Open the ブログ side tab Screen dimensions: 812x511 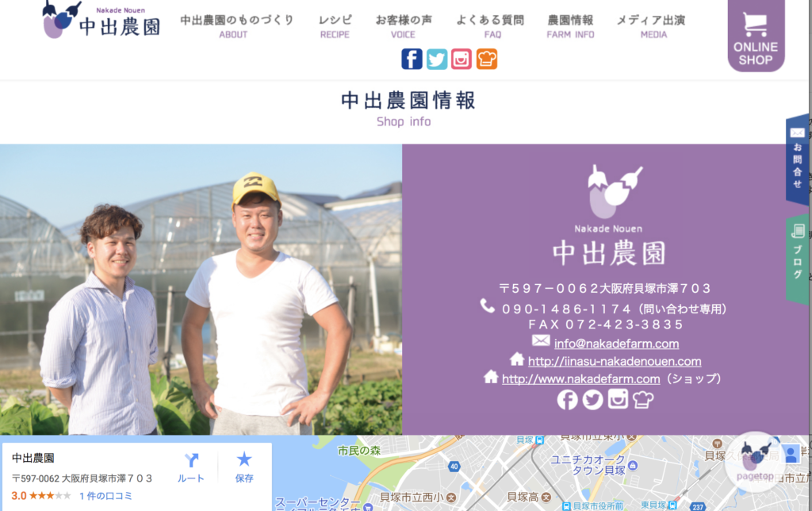pos(798,259)
